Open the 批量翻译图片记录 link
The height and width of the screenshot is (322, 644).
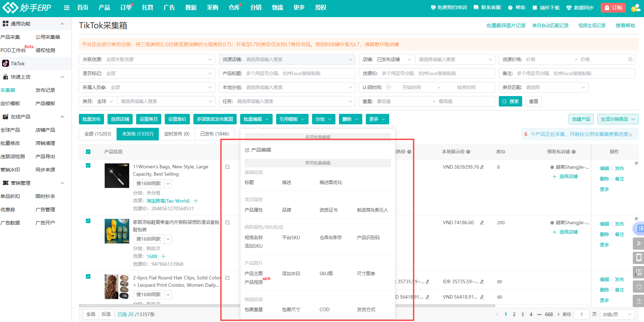coord(506,25)
